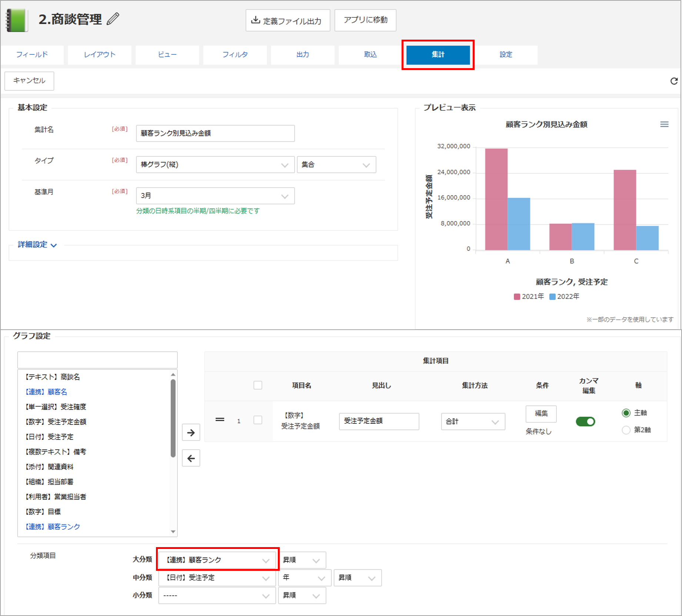682x616 pixels.
Task: Open the 中分類 昇順 sort dropdown
Action: [x=357, y=578]
